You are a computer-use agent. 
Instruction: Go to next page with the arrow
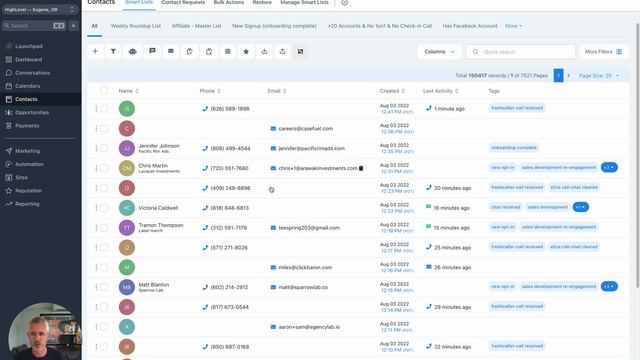click(568, 76)
